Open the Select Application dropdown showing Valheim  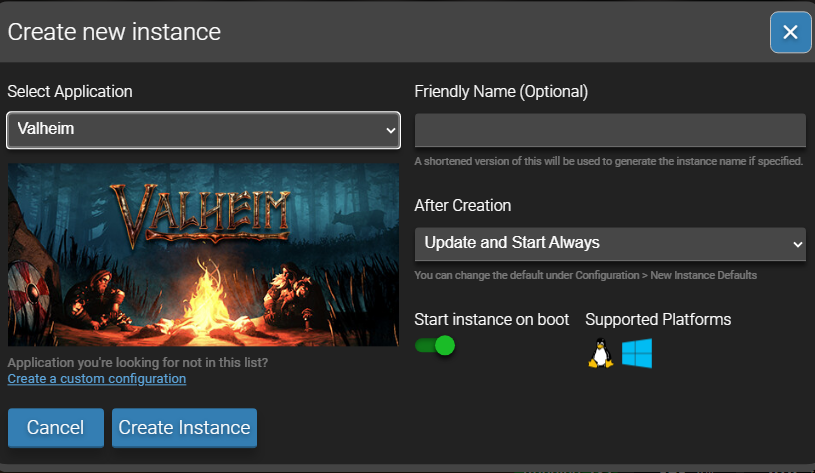[203, 129]
